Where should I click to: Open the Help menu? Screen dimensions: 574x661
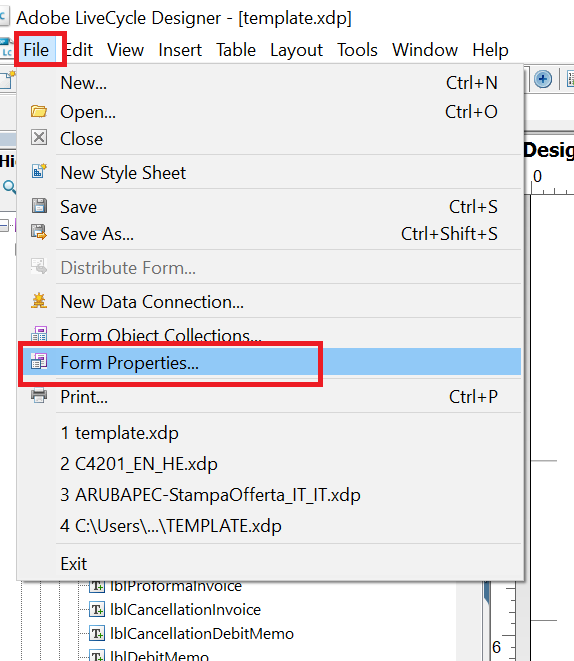(490, 50)
